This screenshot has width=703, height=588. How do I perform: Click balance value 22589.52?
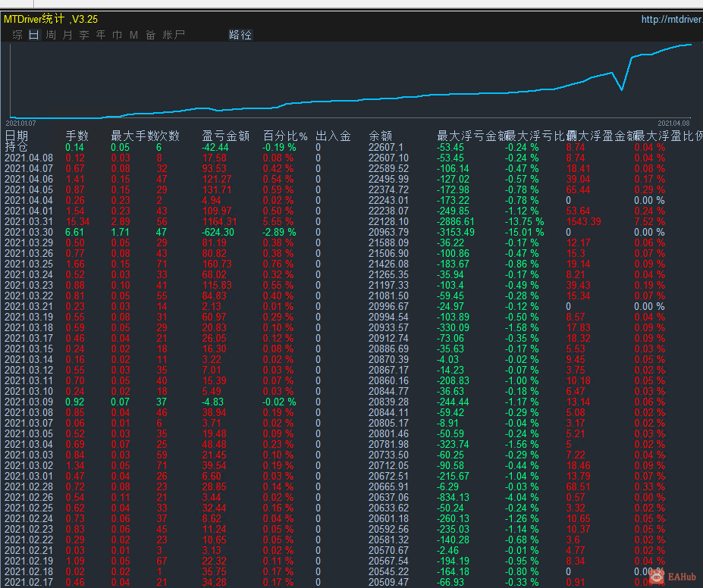click(x=389, y=169)
